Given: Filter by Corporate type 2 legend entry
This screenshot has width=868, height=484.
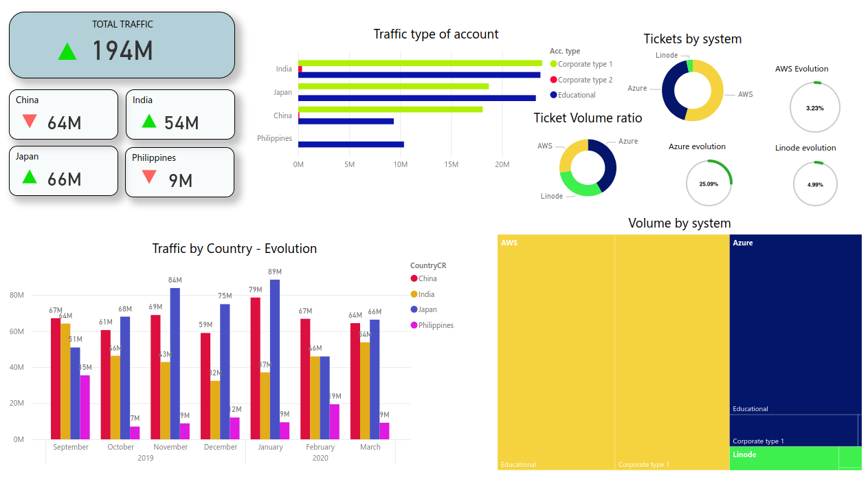Looking at the screenshot, I should (x=584, y=80).
